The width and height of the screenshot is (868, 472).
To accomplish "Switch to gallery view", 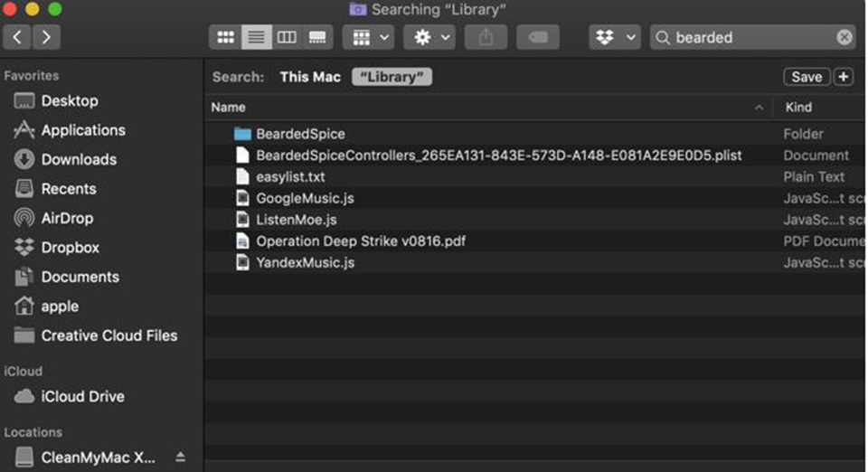I will (x=317, y=38).
